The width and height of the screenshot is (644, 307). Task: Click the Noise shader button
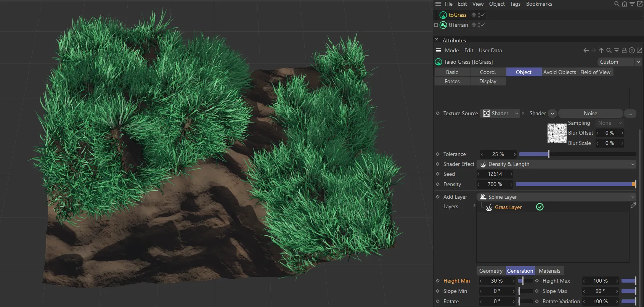point(590,113)
